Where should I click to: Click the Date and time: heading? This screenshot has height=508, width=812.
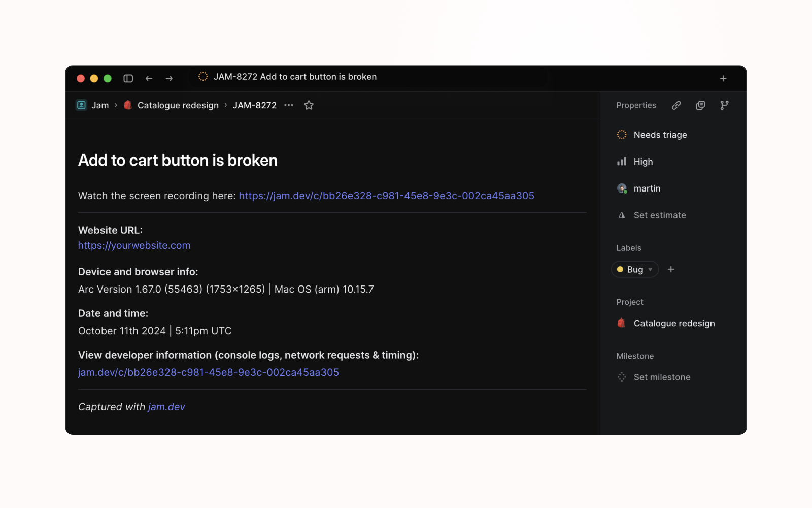coord(113,313)
